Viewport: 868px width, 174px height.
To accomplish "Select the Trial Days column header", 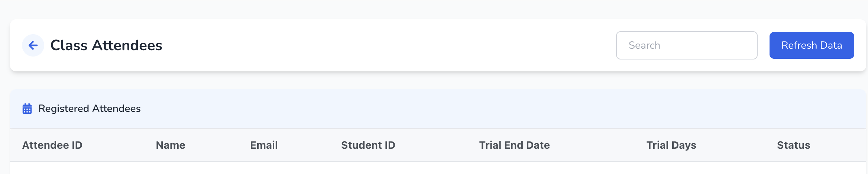I will [x=671, y=145].
